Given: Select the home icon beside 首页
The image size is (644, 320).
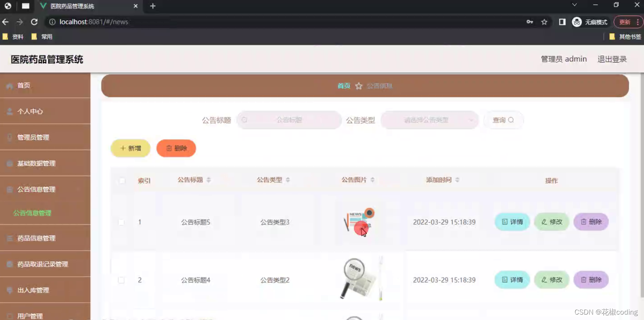Looking at the screenshot, I should point(9,85).
